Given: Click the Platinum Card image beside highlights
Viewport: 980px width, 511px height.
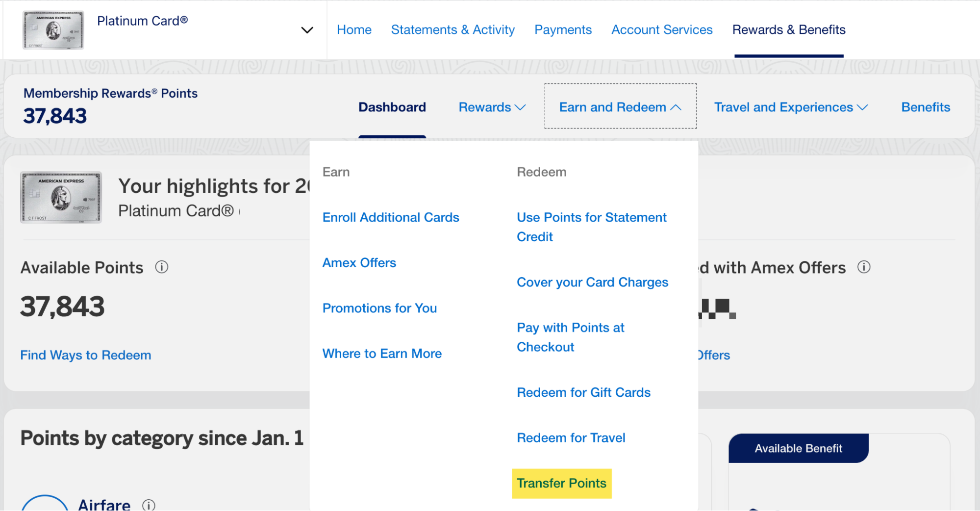Looking at the screenshot, I should coord(61,198).
